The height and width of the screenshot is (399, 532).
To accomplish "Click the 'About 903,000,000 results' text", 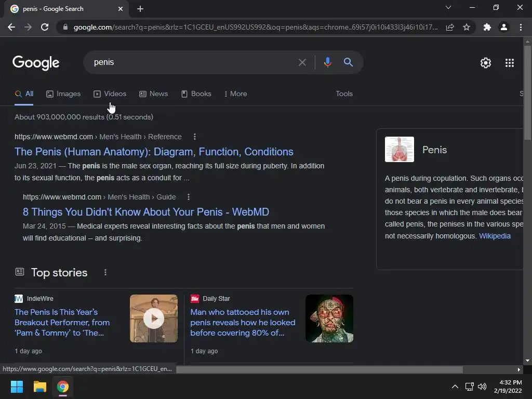I will tap(84, 117).
